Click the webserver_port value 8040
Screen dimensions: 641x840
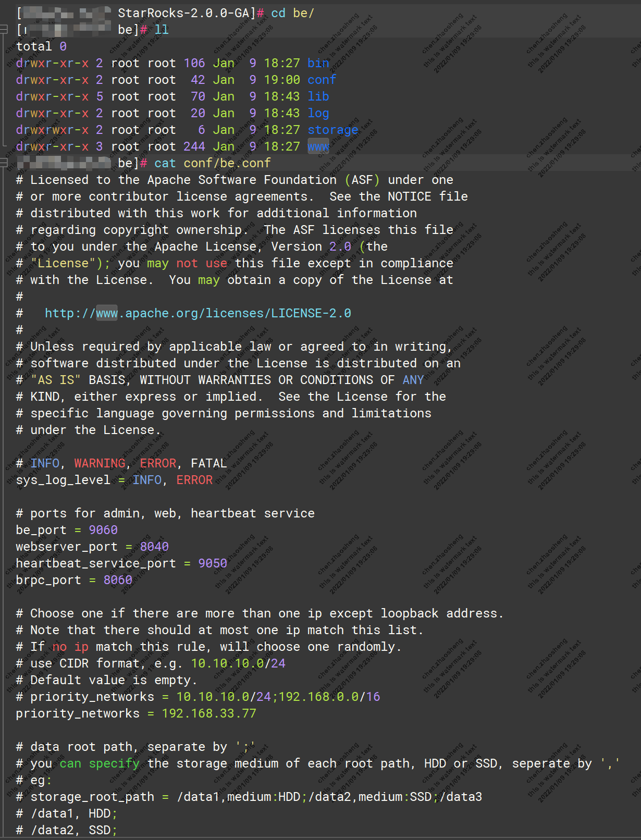point(154,547)
